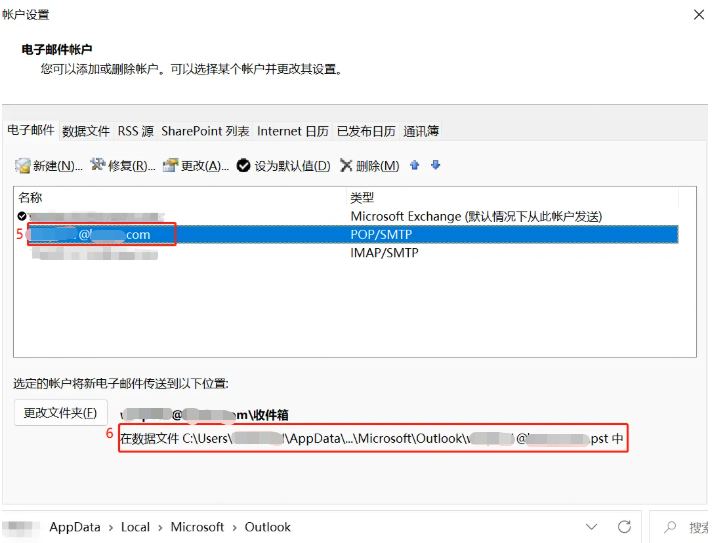Expand chevron after Microsoft in address bar

pyautogui.click(x=234, y=528)
